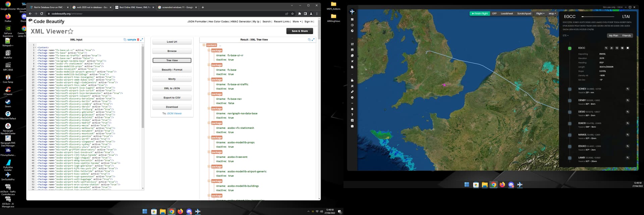Click the magnifier icon in the EGCC row
644x215 pixels.
606,48
